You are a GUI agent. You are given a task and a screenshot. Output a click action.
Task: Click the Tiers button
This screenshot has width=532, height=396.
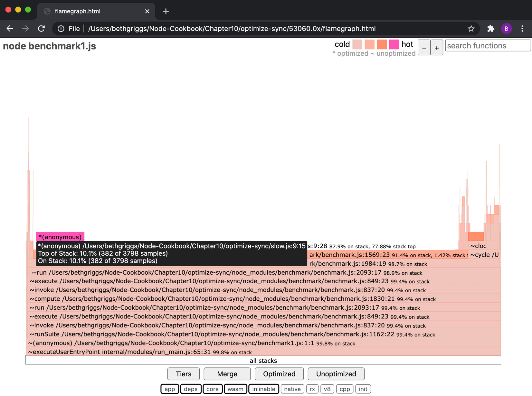[183, 374]
